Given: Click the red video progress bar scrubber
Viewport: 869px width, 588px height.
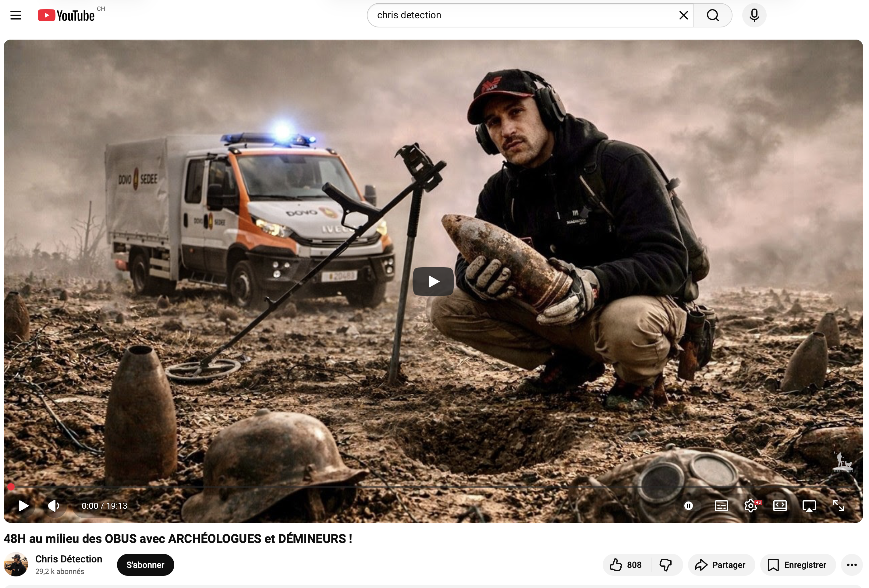Looking at the screenshot, I should point(11,487).
